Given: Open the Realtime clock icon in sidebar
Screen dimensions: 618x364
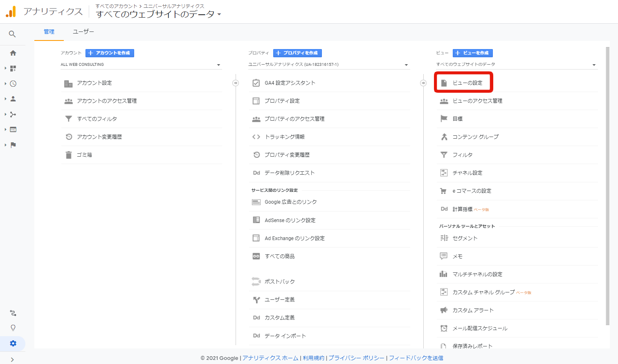Looking at the screenshot, I should point(13,83).
